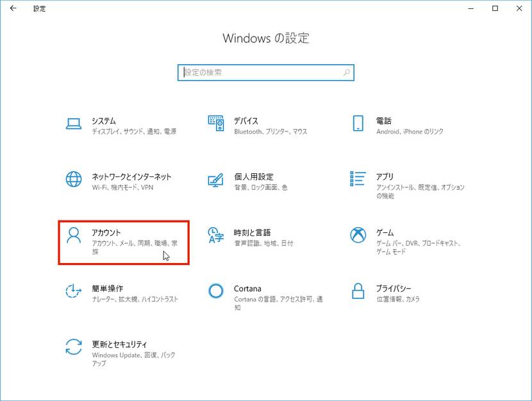
Task: Click the 'Windows Update、回復' description text
Action: coord(133,359)
